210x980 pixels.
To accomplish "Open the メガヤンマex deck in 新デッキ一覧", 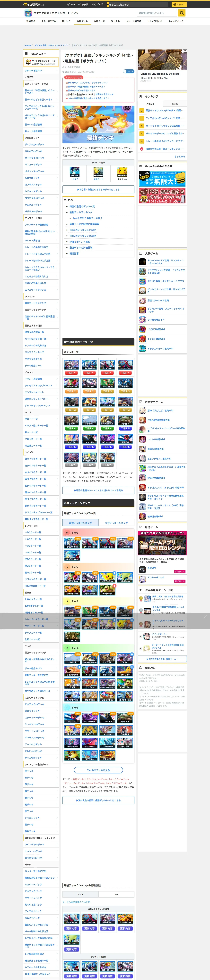I will 71,384.
